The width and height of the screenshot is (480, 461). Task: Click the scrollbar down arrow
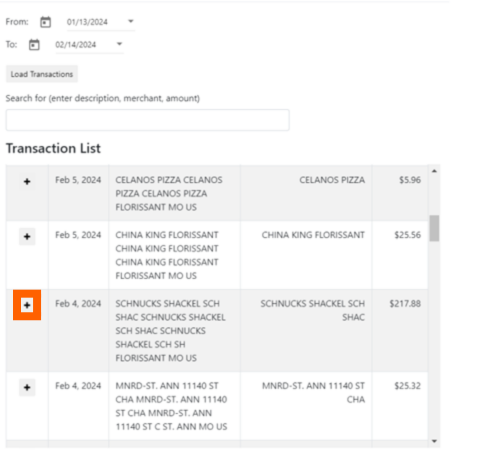coord(434,441)
